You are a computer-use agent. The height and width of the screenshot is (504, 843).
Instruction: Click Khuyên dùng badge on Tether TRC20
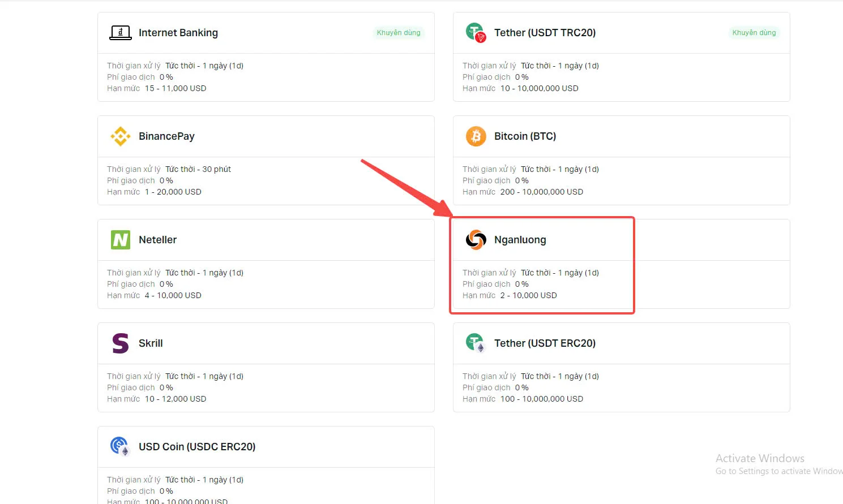(754, 33)
